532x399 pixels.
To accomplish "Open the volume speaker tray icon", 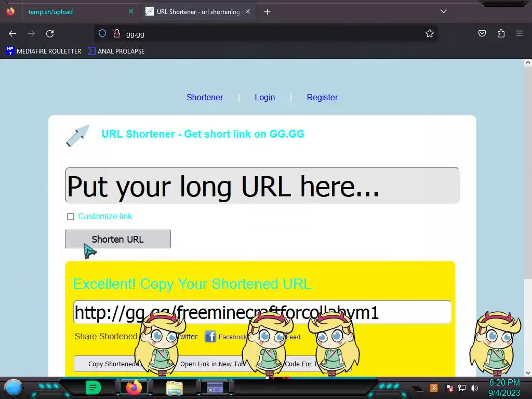I will 474,388.
